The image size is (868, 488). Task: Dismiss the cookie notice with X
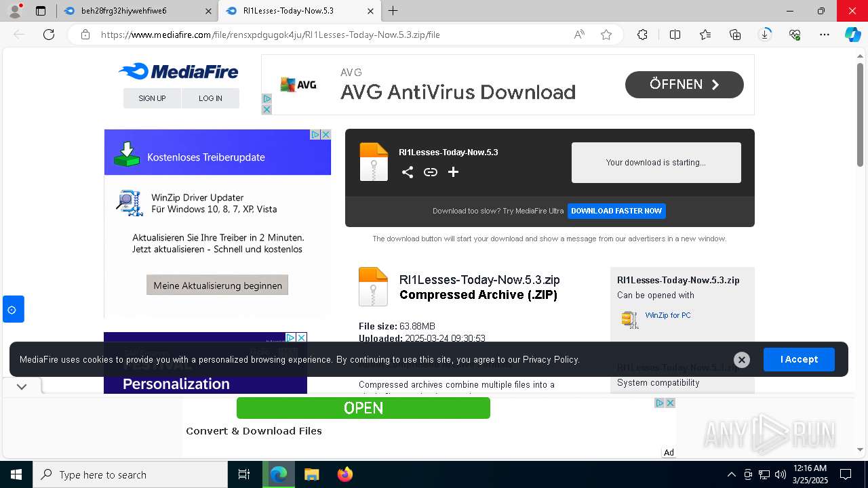point(742,360)
